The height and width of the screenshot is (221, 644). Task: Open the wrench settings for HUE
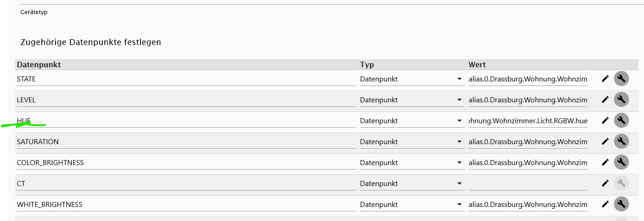pos(621,121)
